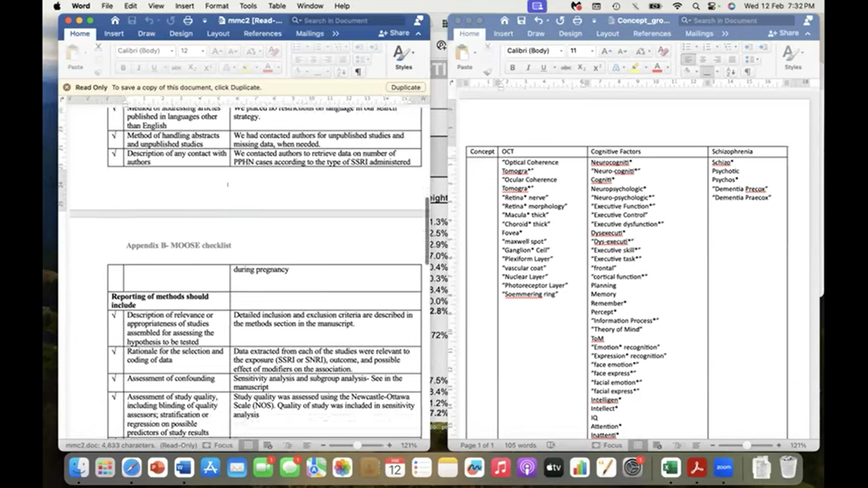The image size is (868, 488).
Task: Open References tab in Concept_gro window
Action: (x=652, y=33)
